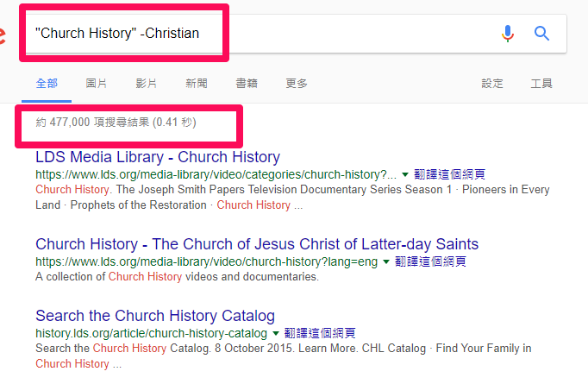The image size is (588, 384).
Task: Switch to the 圖片 tab
Action: [x=97, y=83]
